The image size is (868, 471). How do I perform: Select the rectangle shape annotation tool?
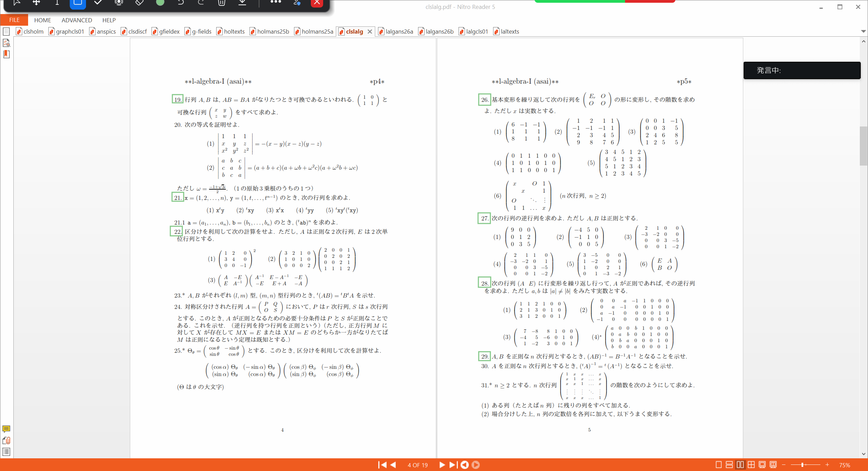[78, 3]
